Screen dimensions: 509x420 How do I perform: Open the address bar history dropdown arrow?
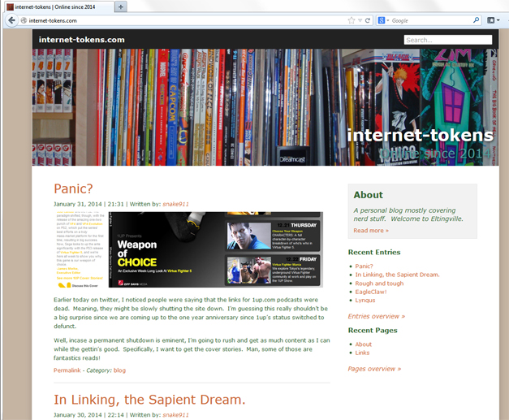[360, 20]
